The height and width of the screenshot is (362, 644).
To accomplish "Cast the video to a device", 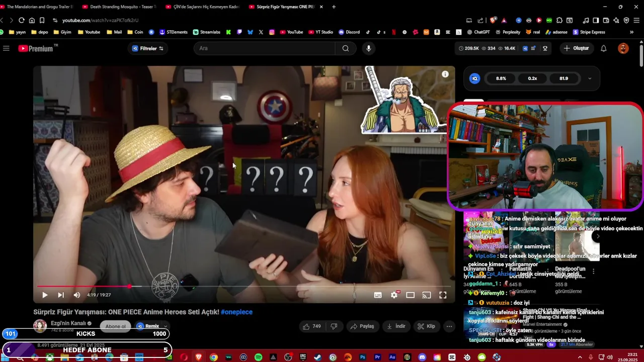I will [x=427, y=295].
